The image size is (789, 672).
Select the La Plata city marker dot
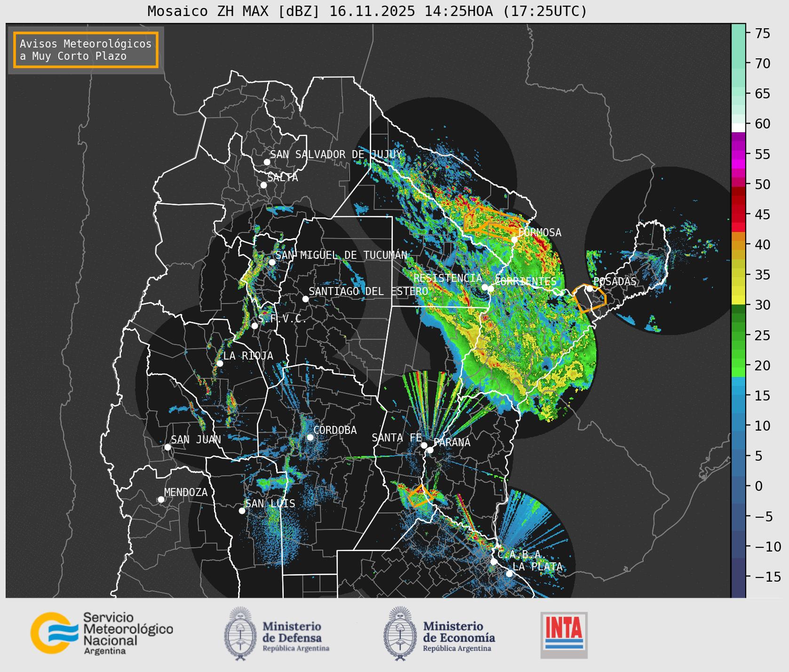pos(509,574)
